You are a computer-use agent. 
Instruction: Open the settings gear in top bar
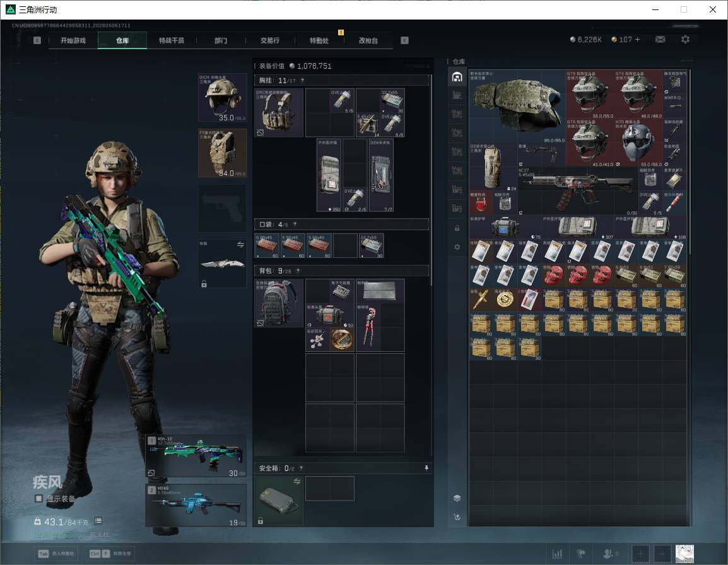point(685,40)
